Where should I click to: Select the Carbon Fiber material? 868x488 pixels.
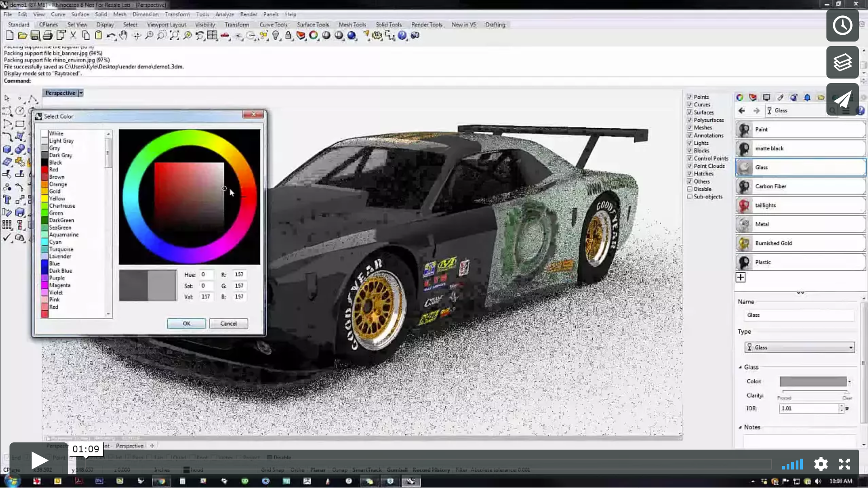tap(800, 186)
